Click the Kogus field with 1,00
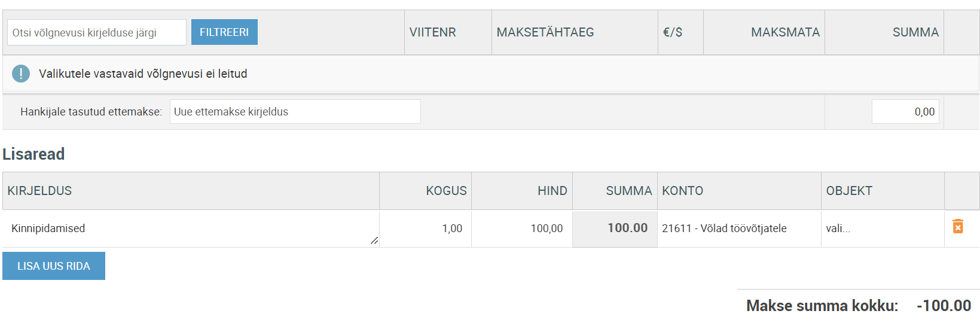 426,229
